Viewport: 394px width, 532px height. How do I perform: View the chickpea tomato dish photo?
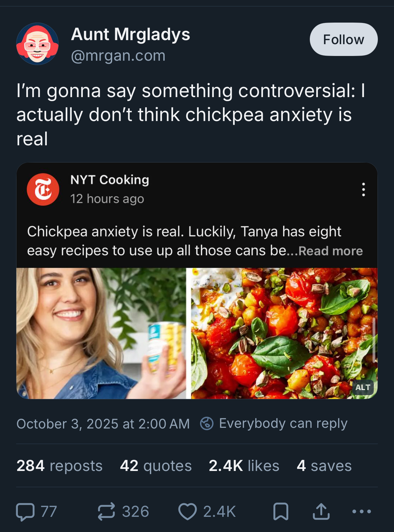(284, 333)
